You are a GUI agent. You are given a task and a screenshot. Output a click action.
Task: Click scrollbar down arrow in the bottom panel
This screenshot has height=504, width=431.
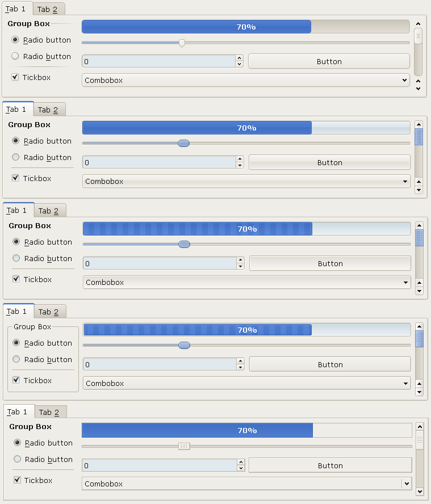click(420, 491)
